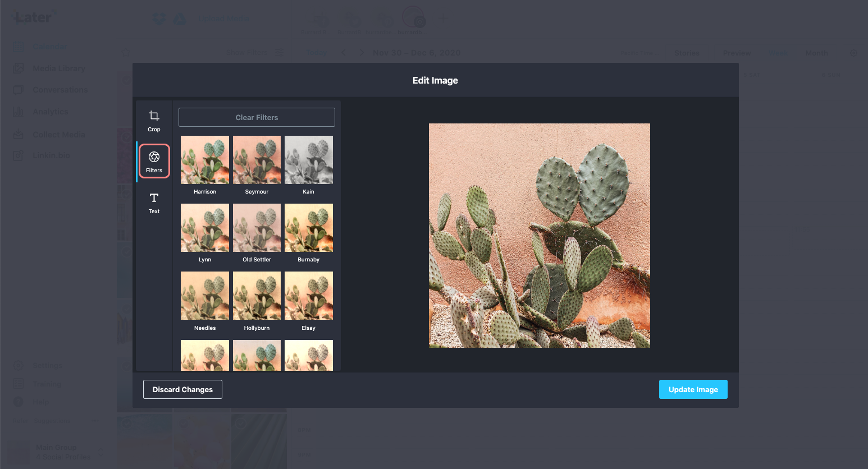Image resolution: width=868 pixels, height=469 pixels.
Task: Open Settings in the sidebar
Action: point(47,366)
